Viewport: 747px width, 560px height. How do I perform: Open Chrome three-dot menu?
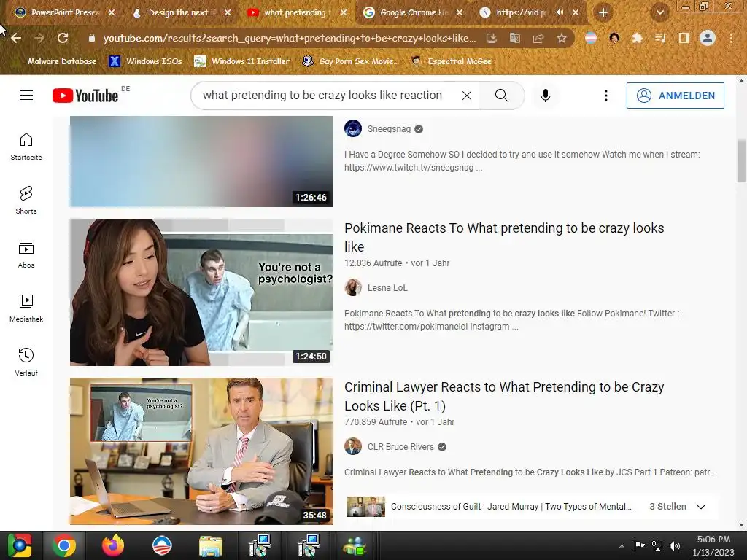(x=731, y=38)
